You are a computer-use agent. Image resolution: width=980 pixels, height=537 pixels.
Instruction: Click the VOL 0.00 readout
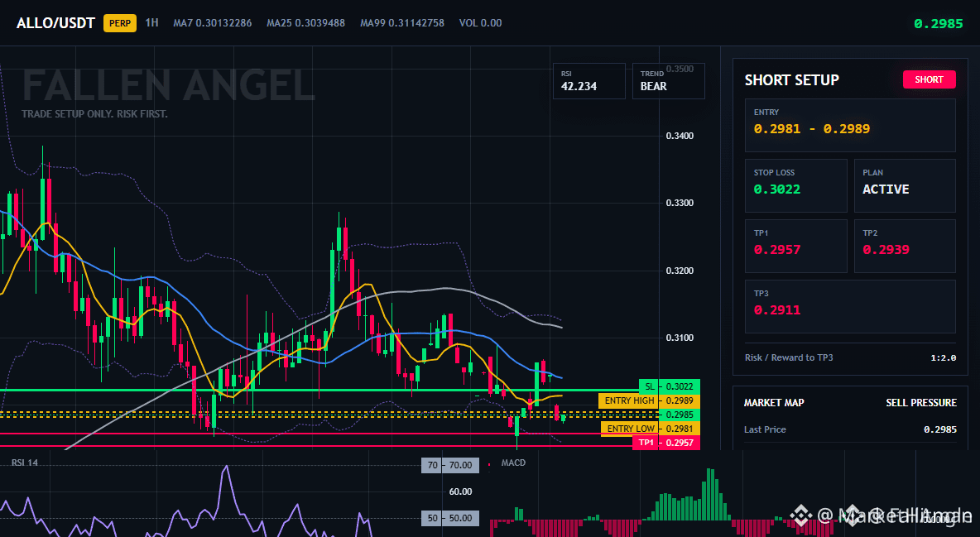coord(480,22)
